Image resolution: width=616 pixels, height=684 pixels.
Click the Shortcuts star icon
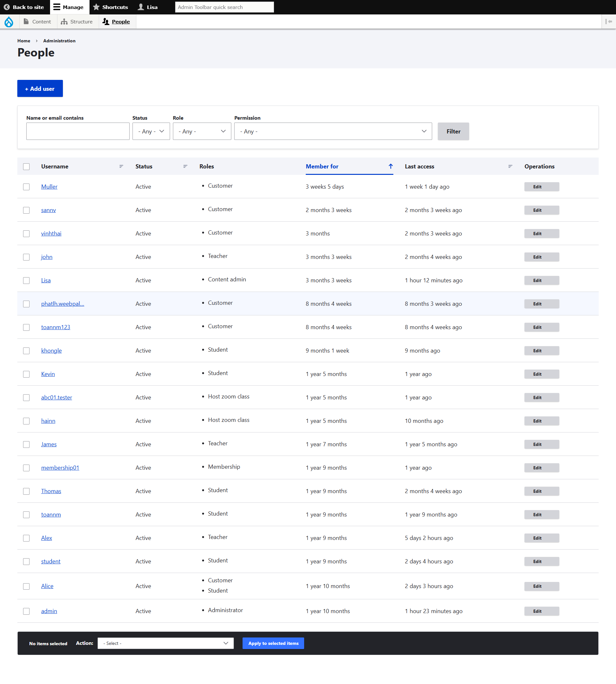(97, 7)
